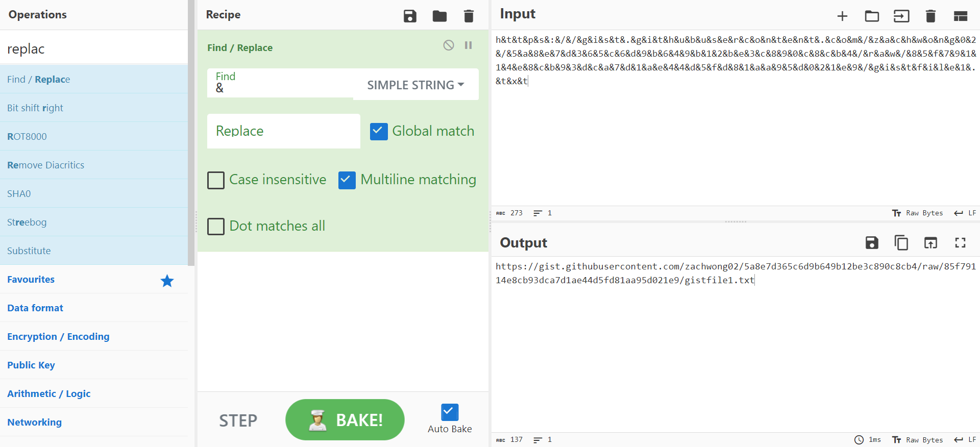Clear recipe with trash icon
Viewport: 980px width, 447px height.
click(469, 16)
